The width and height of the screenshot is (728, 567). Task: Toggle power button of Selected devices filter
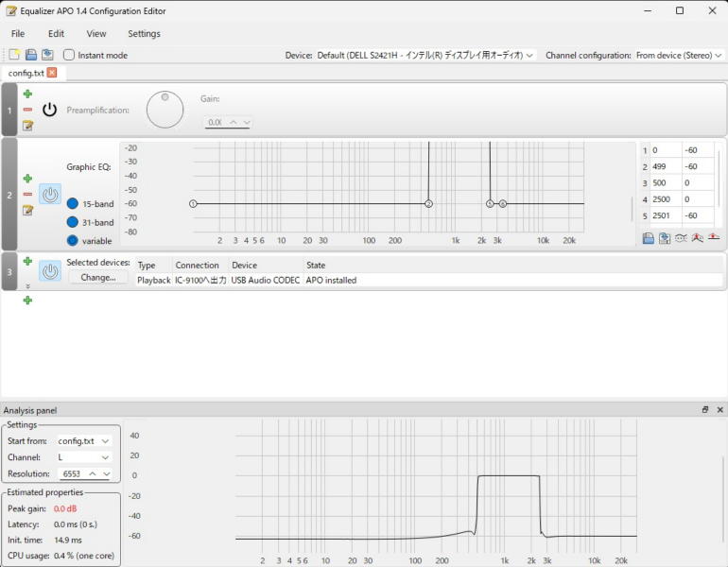click(x=50, y=271)
